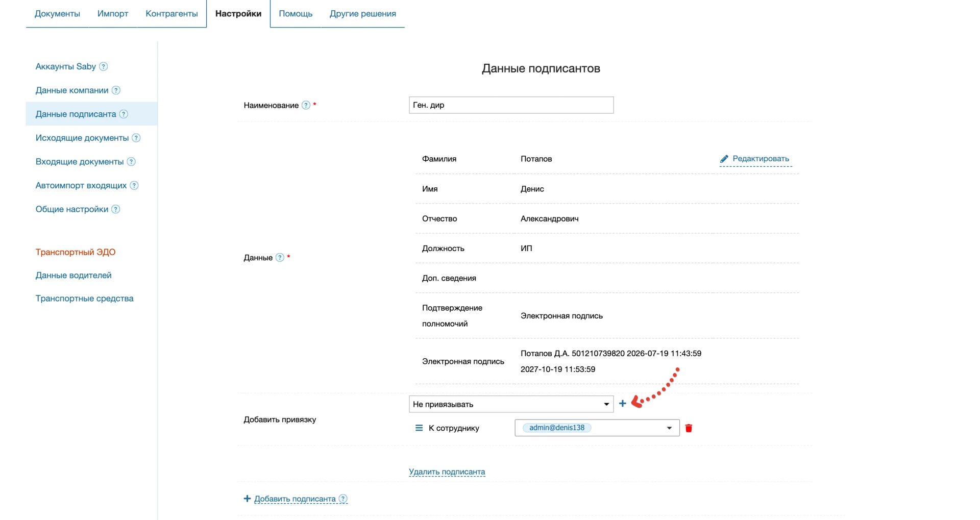Open help icon beside Входящие документы
The height and width of the screenshot is (520, 980).
(x=131, y=162)
